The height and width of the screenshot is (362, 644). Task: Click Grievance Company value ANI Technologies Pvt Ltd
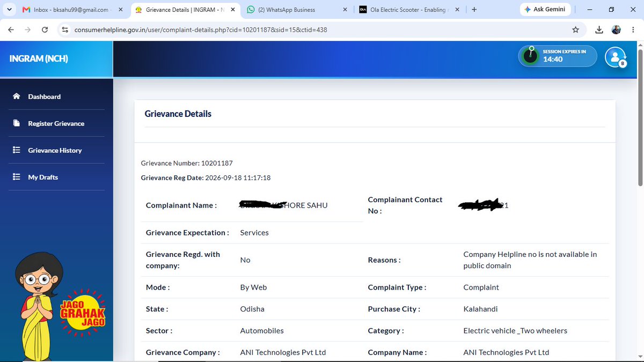pyautogui.click(x=283, y=352)
